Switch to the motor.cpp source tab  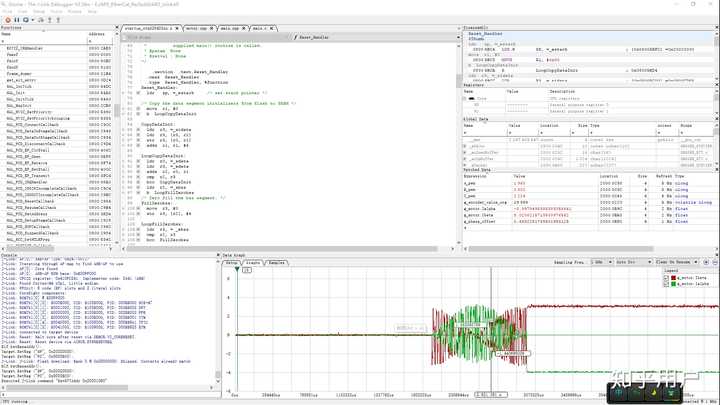point(198,29)
